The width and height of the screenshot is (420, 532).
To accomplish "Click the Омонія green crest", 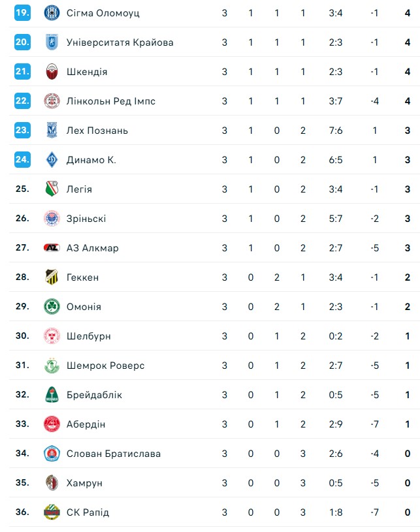I will pos(52,307).
